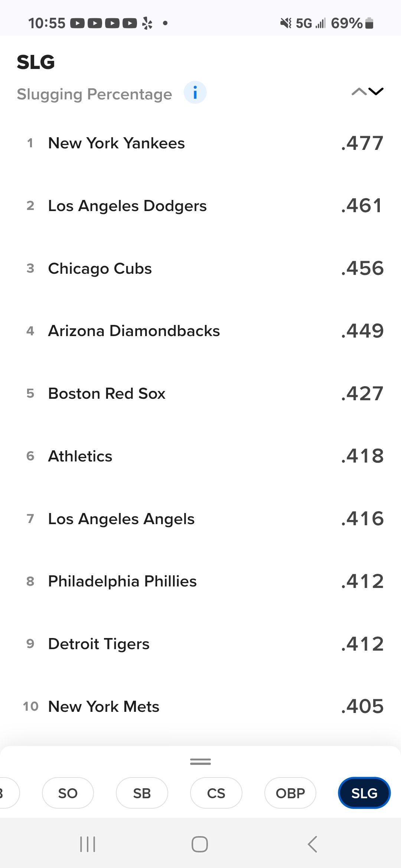This screenshot has height=868, width=401.
Task: Tap the battery status icon
Action: pyautogui.click(x=369, y=23)
